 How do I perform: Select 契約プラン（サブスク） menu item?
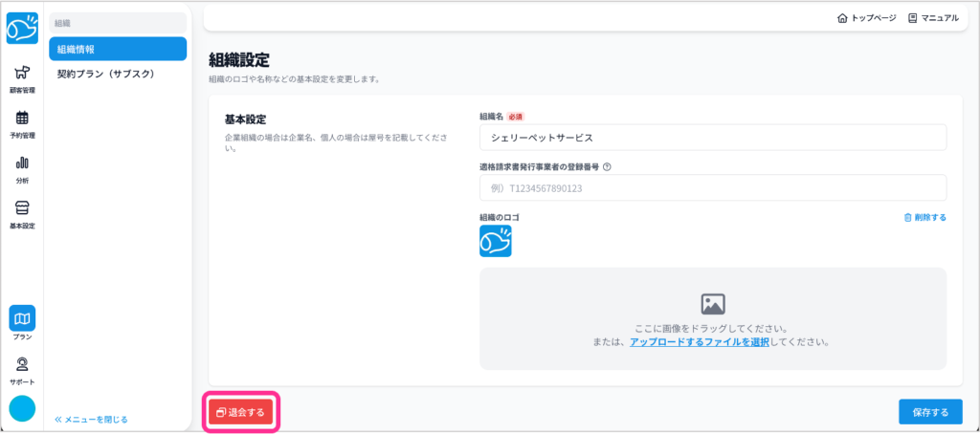(118, 74)
